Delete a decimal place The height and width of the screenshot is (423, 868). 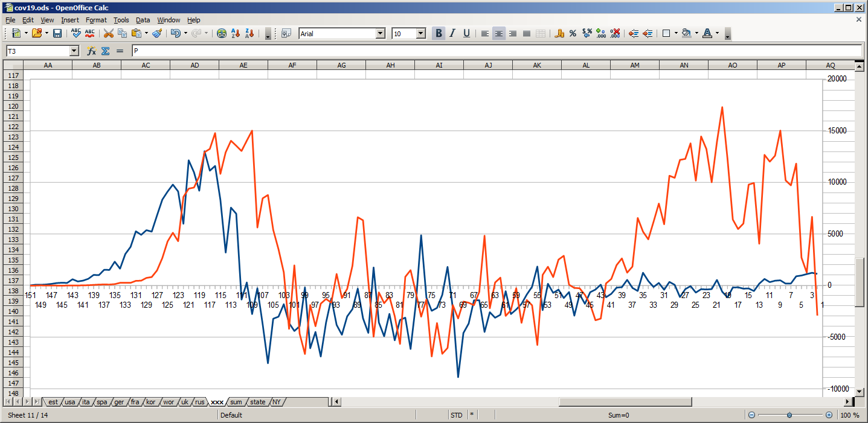615,33
